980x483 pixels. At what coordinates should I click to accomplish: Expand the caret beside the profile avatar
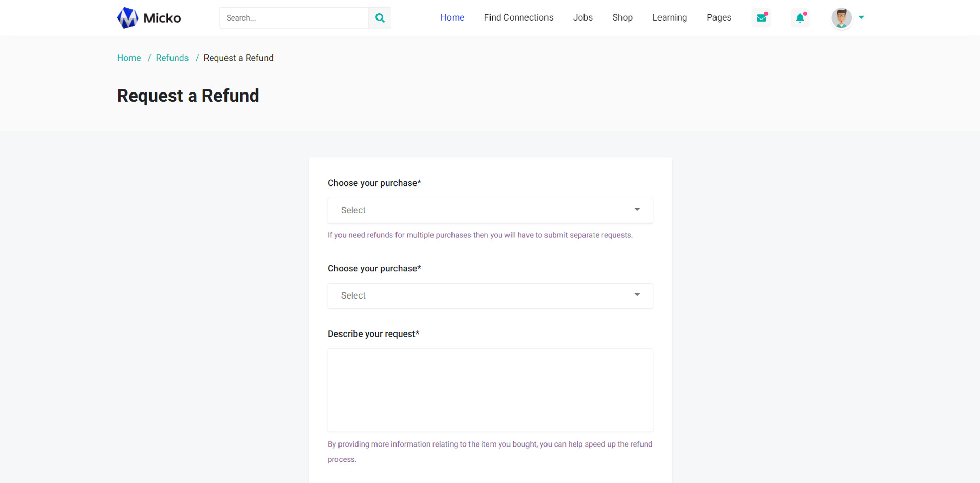pos(861,17)
